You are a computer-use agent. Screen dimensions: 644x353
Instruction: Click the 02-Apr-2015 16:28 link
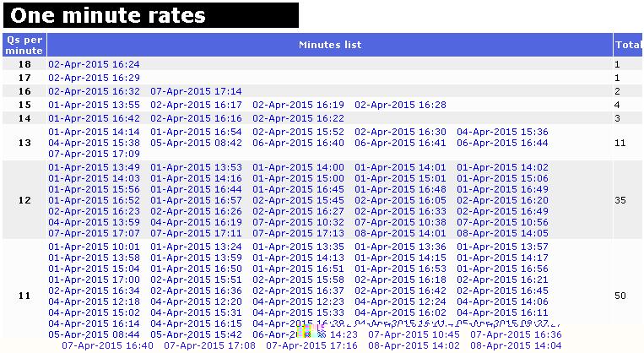click(400, 105)
